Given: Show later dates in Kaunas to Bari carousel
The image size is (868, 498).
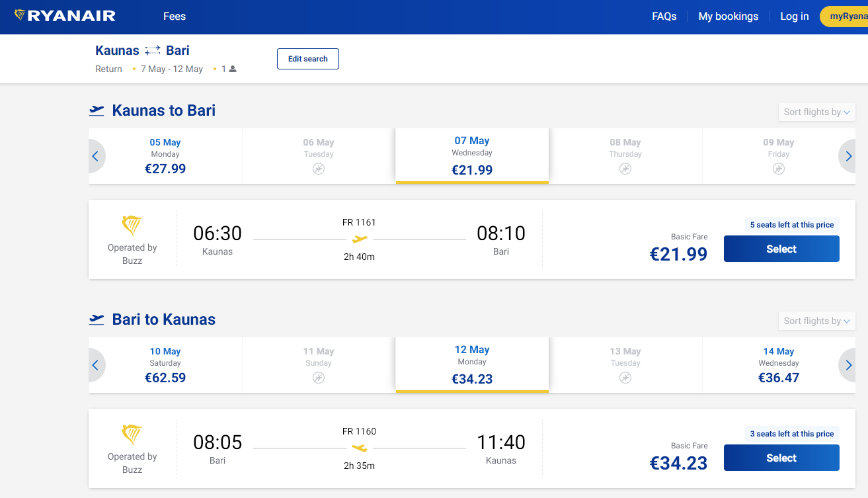Looking at the screenshot, I should pos(848,157).
